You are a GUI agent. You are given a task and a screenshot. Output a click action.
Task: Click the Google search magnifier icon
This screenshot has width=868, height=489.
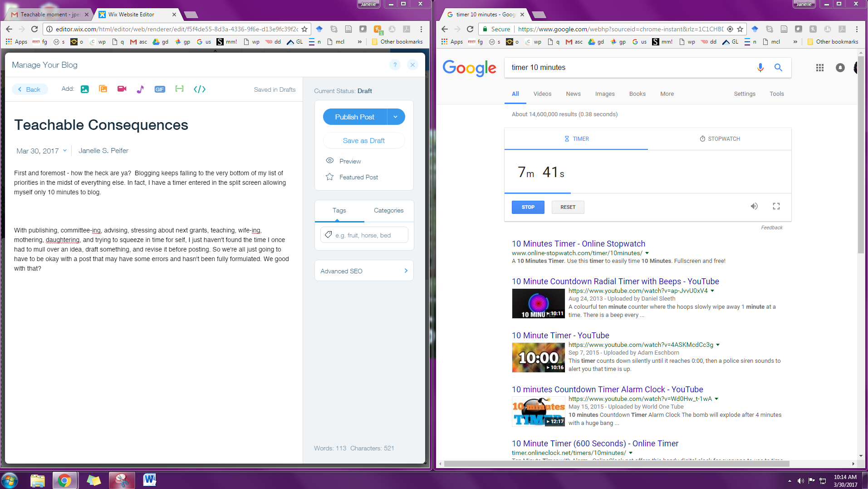tap(778, 68)
